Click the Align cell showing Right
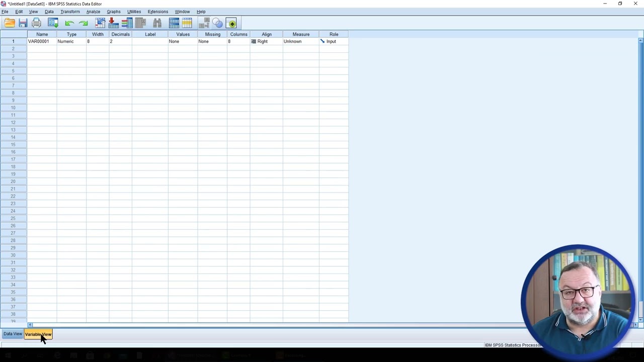 [x=267, y=41]
